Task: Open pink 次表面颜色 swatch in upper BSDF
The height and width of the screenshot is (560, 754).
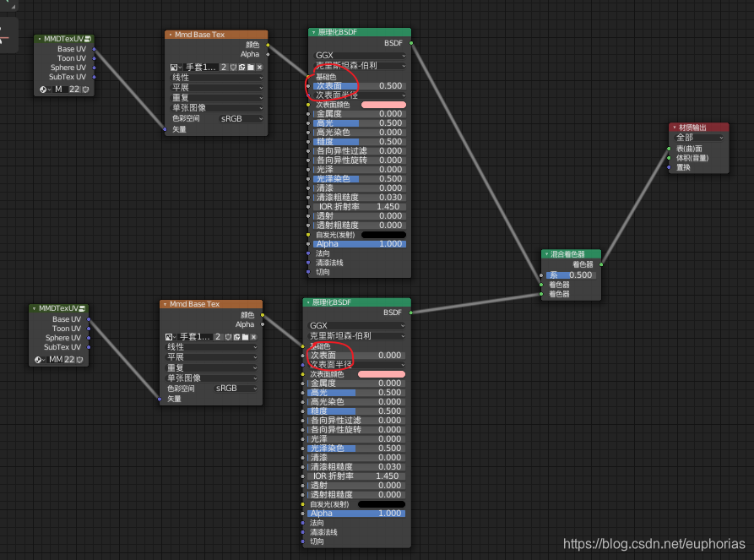Action: [383, 105]
